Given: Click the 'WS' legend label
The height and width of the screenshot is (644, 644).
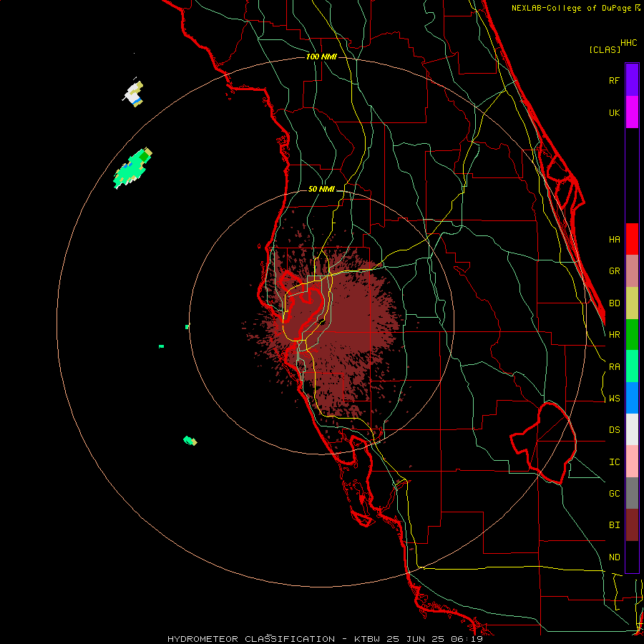Looking at the screenshot, I should [614, 399].
